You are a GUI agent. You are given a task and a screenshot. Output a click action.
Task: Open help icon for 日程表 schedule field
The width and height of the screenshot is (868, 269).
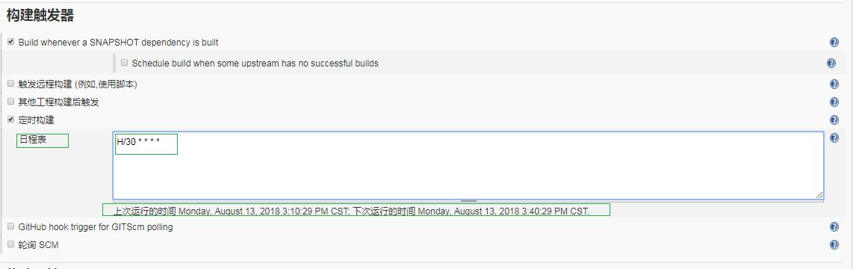pyautogui.click(x=834, y=137)
